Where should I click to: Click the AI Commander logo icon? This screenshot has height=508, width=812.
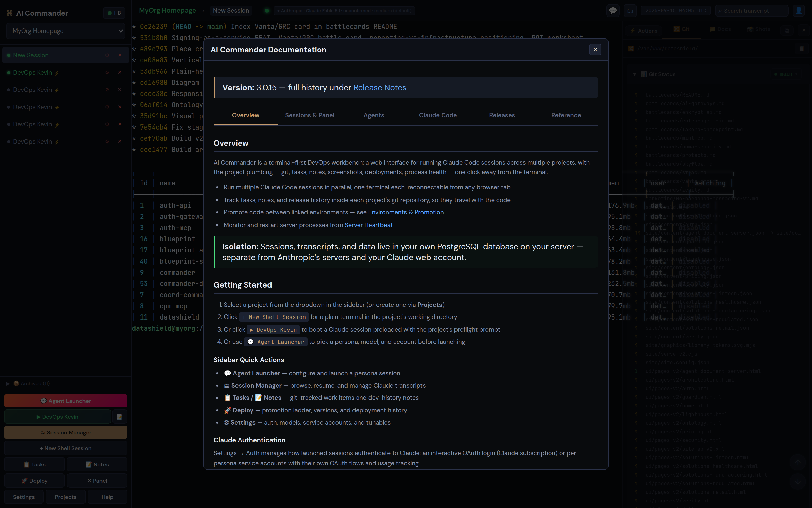(9, 13)
